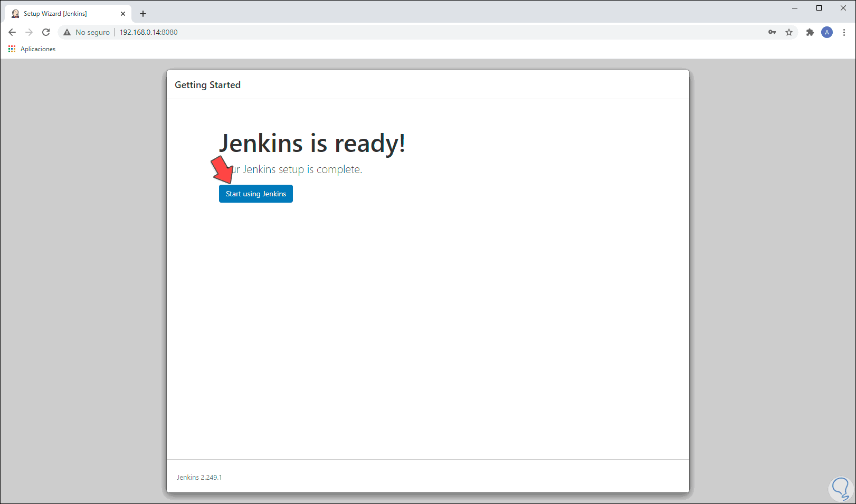Open the 'No seguro' site information warning
This screenshot has width=856, height=504.
click(87, 32)
